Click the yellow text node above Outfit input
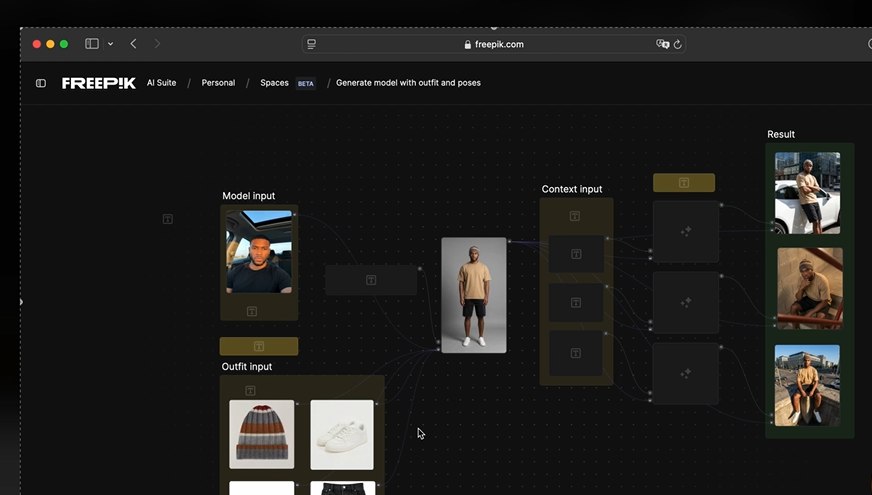The width and height of the screenshot is (872, 495). click(259, 346)
